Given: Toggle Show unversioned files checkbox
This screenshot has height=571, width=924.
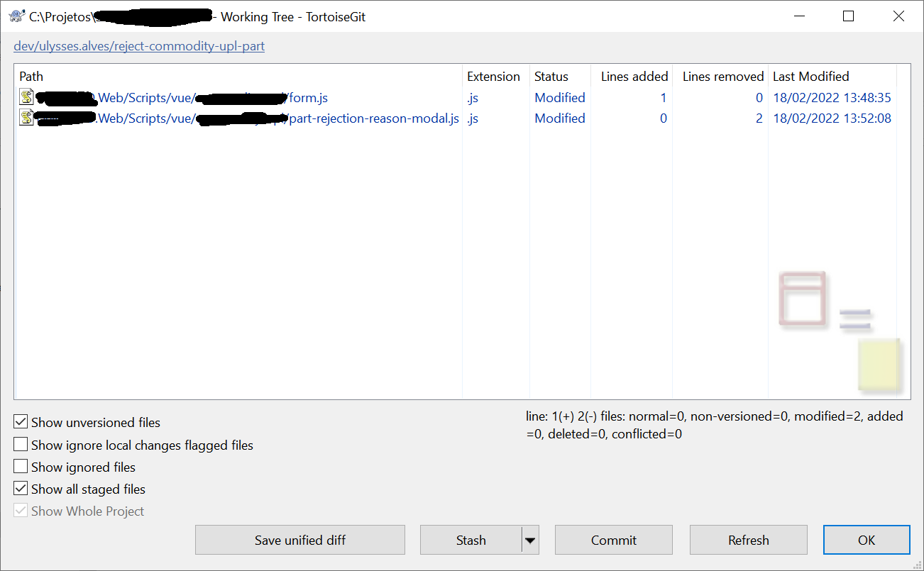Looking at the screenshot, I should click(21, 422).
